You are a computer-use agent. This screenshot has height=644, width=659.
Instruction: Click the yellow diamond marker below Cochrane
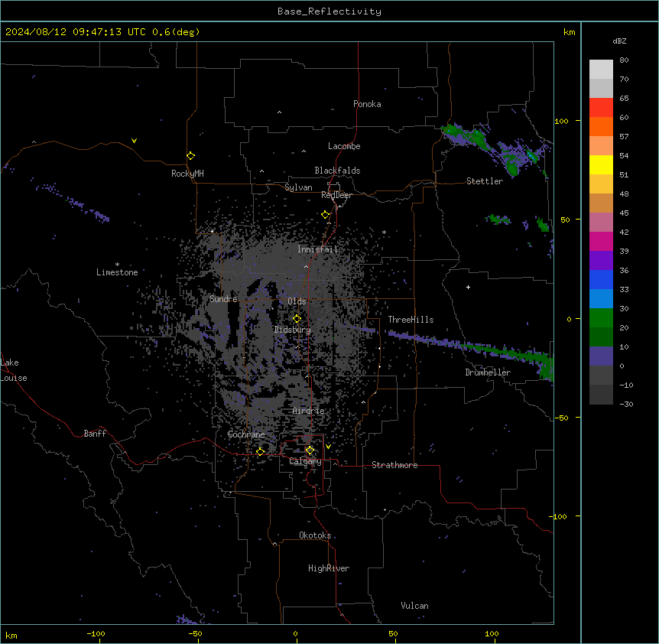coord(260,451)
